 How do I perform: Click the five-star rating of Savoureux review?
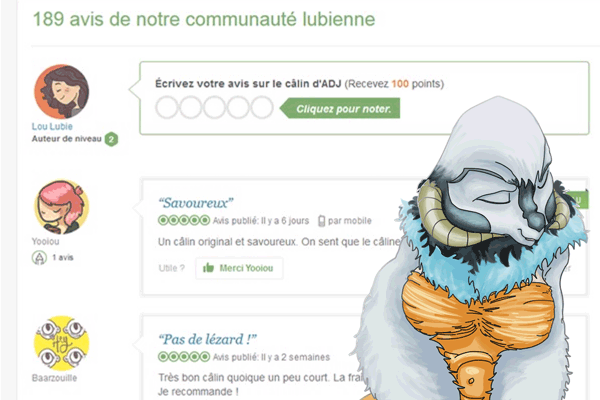184,220
